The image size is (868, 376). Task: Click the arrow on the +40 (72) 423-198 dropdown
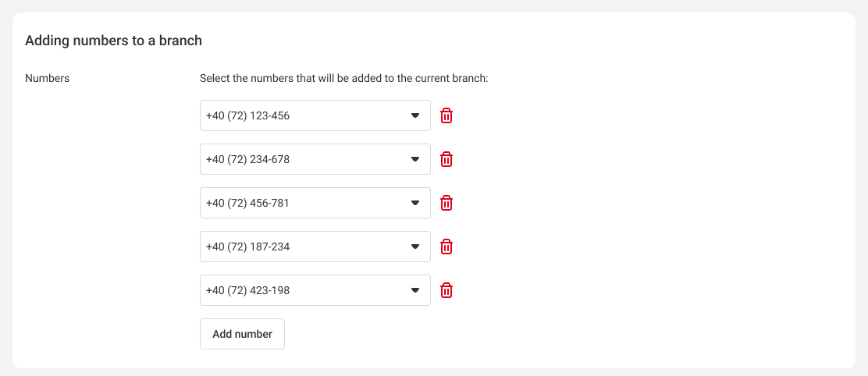tap(415, 290)
